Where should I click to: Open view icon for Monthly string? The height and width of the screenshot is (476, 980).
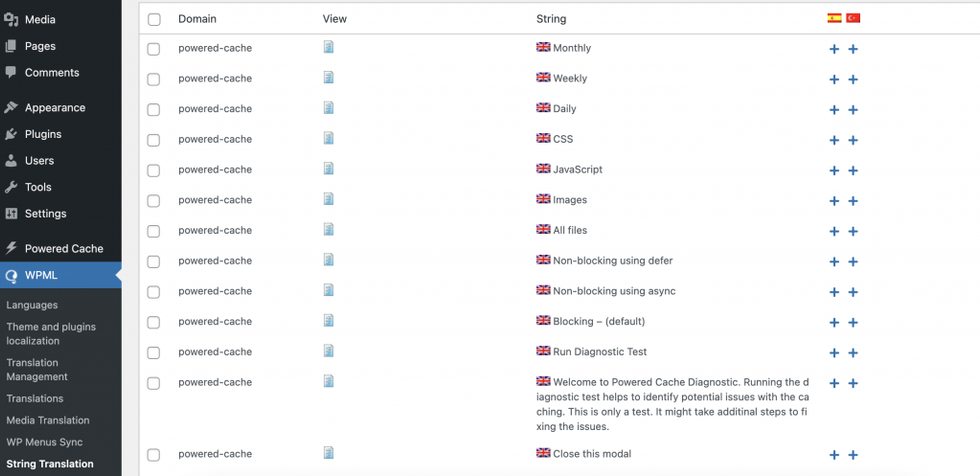pos(329,47)
